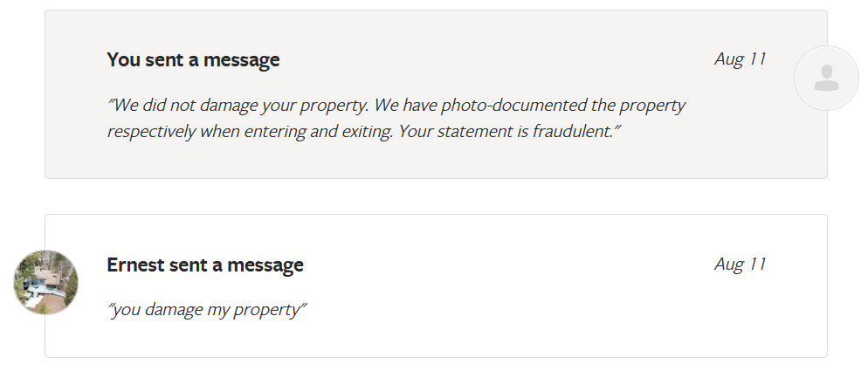Image resolution: width=868 pixels, height=378 pixels.
Task: Click the Aug 11 date on your message
Action: click(740, 59)
